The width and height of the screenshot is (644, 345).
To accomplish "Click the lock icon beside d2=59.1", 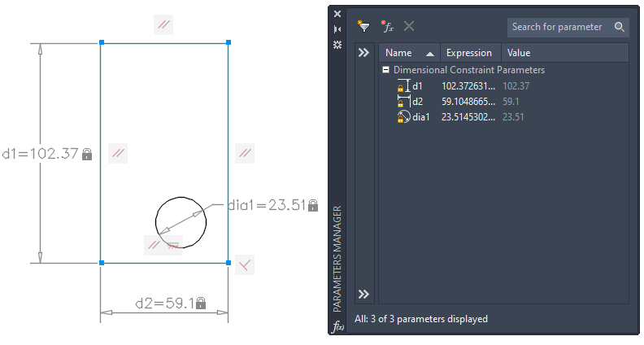I will [x=201, y=304].
